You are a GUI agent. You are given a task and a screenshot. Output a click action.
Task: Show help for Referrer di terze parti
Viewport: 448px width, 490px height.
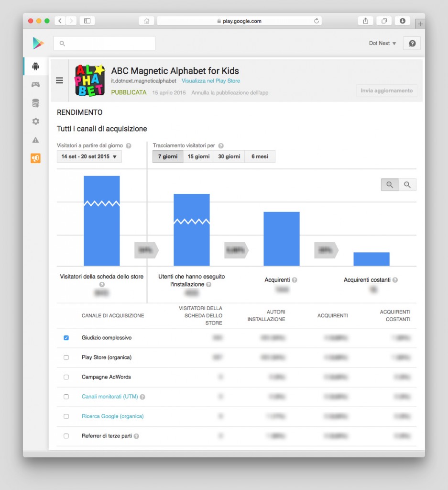coord(136,436)
